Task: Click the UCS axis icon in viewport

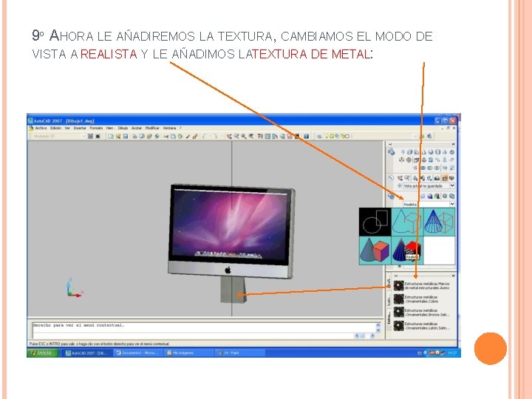Action: point(75,288)
